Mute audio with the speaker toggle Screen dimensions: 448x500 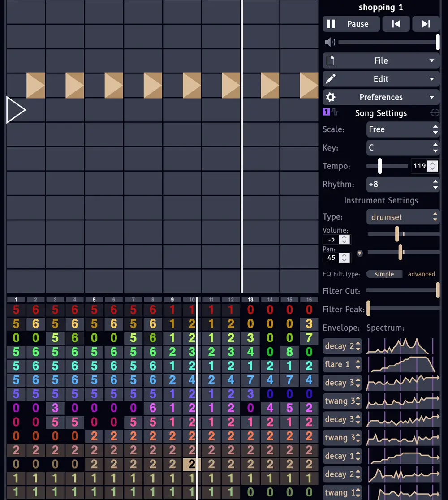[330, 42]
